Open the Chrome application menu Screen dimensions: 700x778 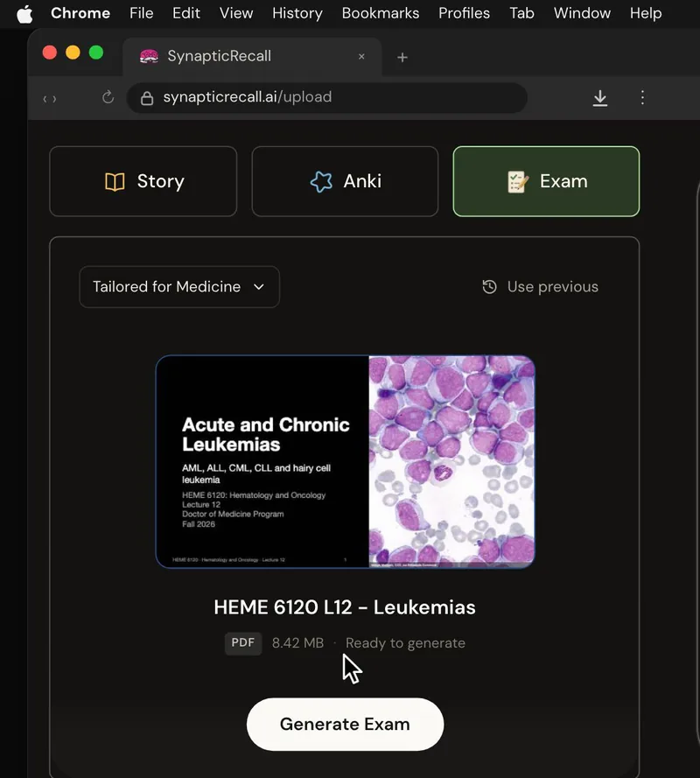[80, 13]
